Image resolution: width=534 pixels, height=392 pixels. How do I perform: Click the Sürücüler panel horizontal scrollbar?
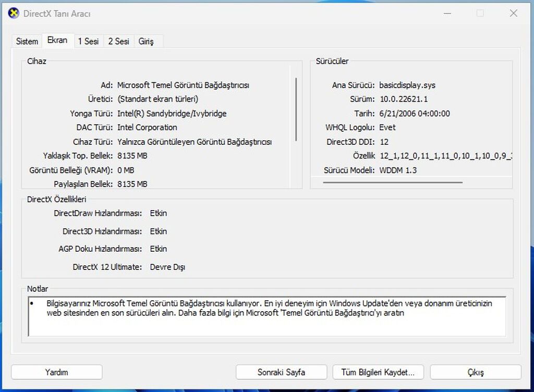(x=393, y=182)
